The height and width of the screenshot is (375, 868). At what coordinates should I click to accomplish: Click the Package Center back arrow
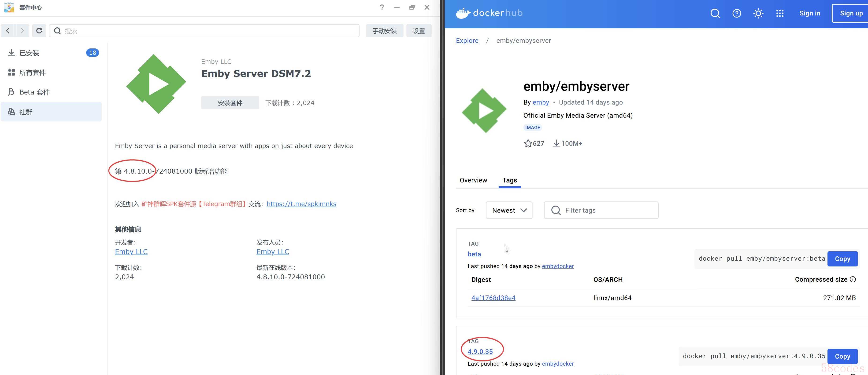8,31
